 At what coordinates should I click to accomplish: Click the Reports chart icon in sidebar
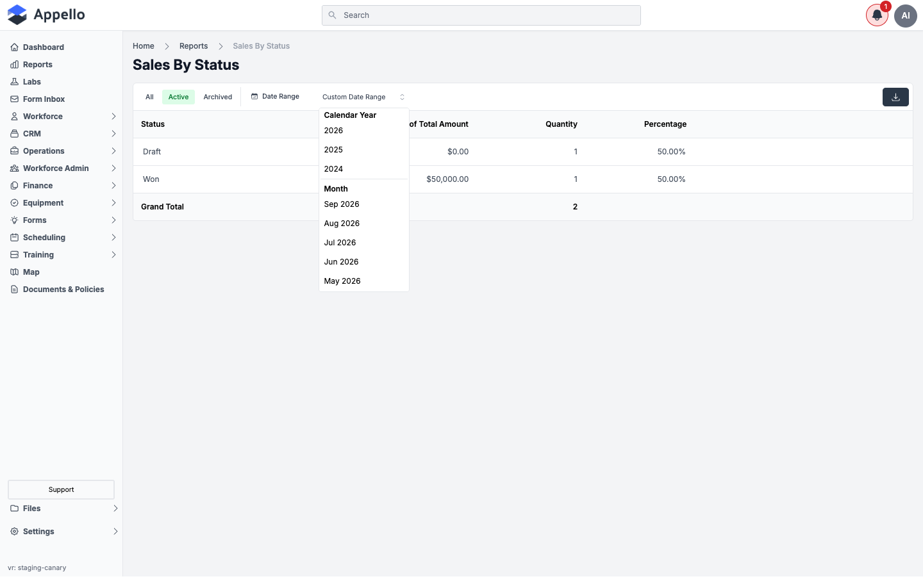[14, 65]
